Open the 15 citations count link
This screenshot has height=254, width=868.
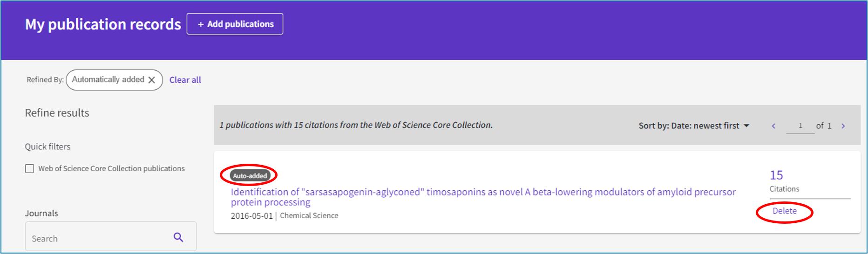tap(776, 175)
